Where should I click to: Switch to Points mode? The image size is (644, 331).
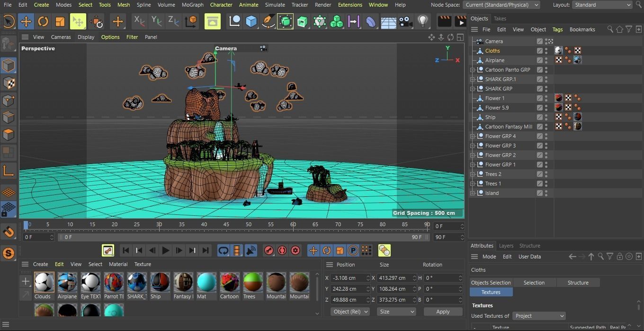(9, 100)
